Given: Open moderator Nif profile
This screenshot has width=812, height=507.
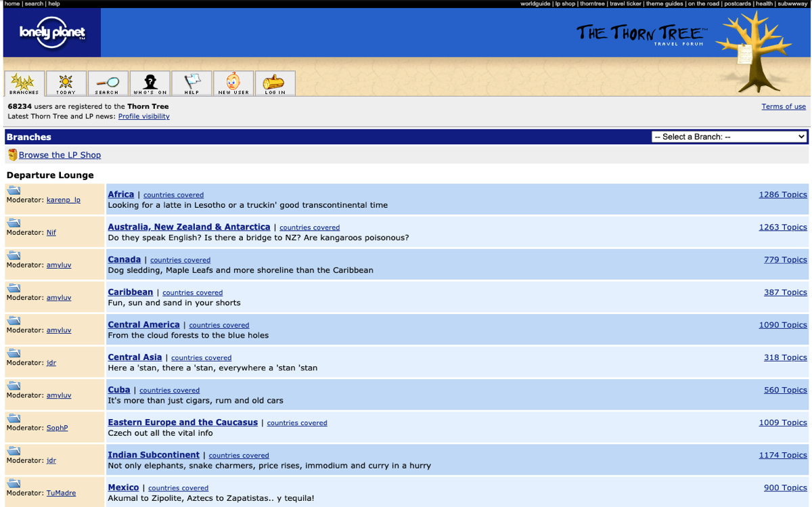Looking at the screenshot, I should (x=51, y=233).
